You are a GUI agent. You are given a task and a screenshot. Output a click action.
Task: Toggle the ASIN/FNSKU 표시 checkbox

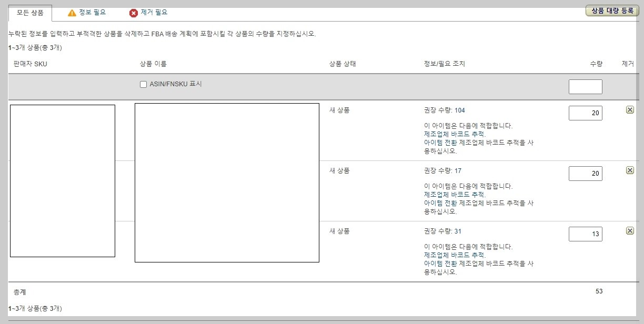pos(142,85)
